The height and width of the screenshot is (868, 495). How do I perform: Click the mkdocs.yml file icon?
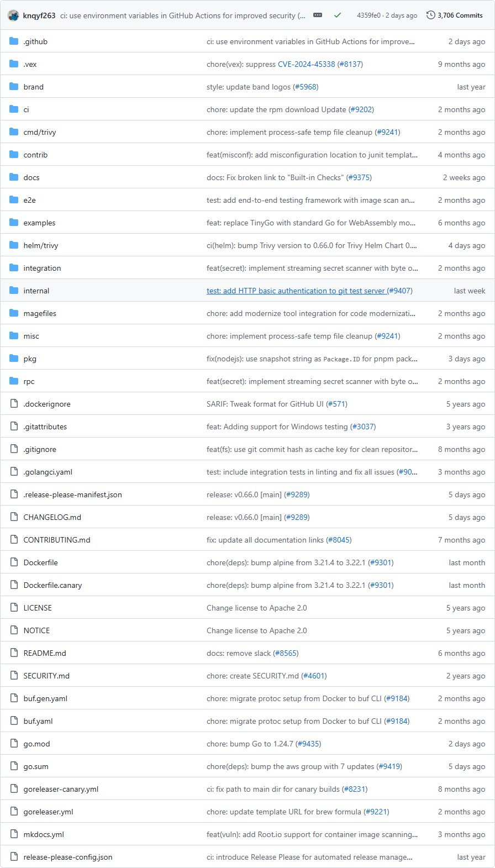point(14,834)
